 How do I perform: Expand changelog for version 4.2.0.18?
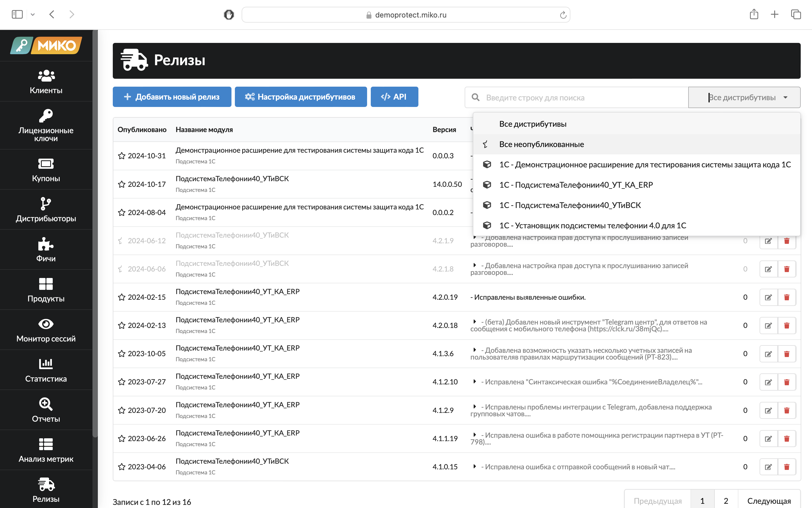(x=475, y=321)
